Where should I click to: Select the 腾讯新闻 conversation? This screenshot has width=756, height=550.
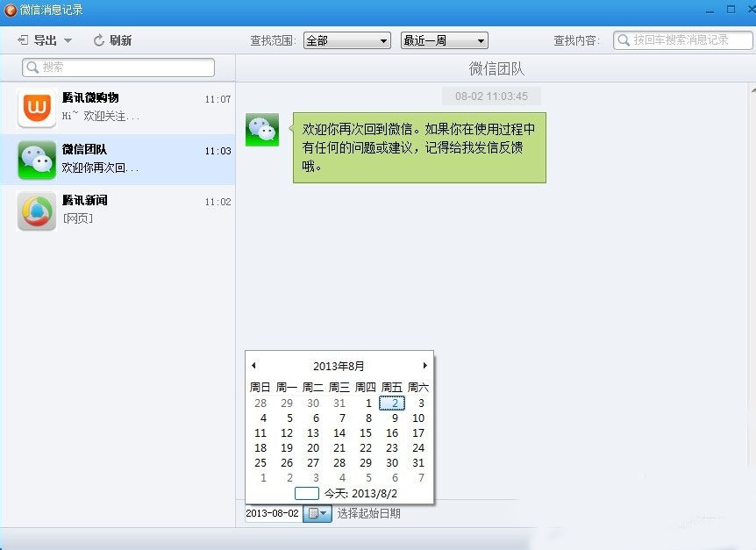tap(118, 211)
